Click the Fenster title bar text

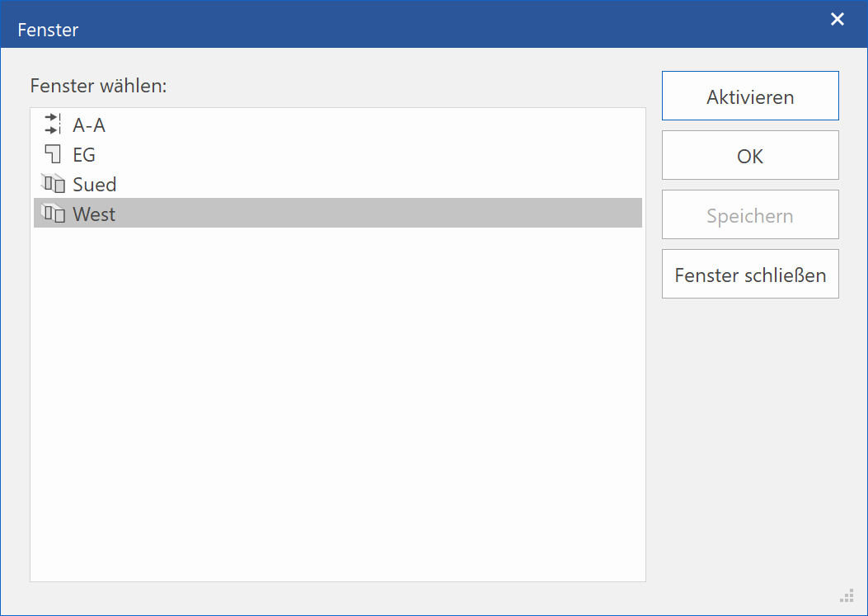point(49,31)
